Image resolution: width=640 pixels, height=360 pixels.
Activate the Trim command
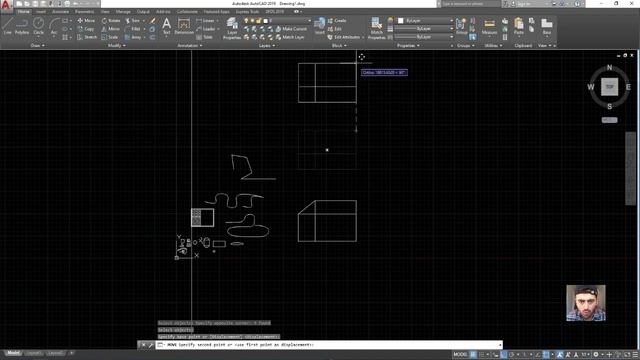tap(132, 20)
